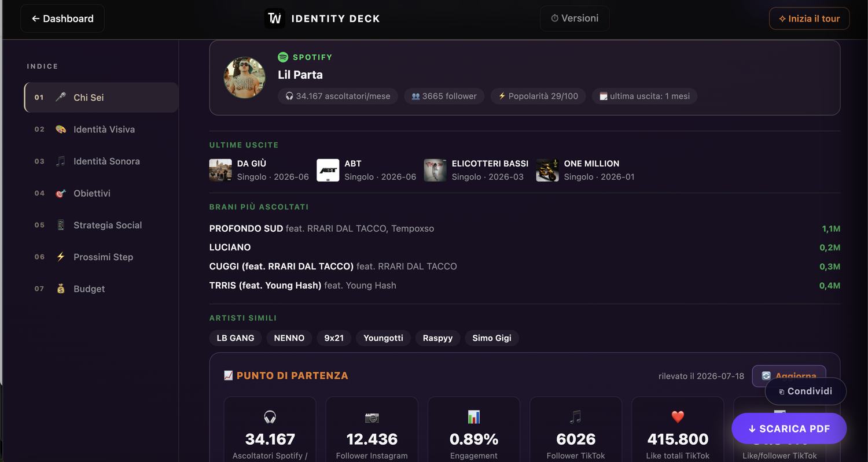The width and height of the screenshot is (868, 462).
Task: Open the DA GIÙ cover thumbnail
Action: point(220,170)
